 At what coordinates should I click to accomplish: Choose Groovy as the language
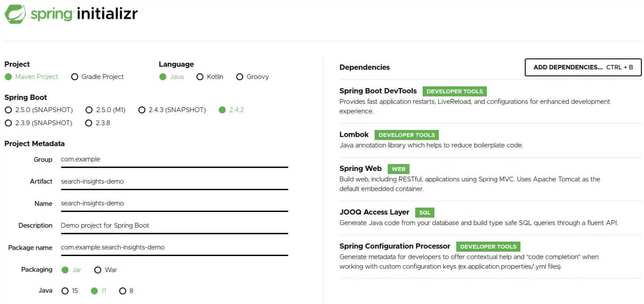(x=239, y=77)
